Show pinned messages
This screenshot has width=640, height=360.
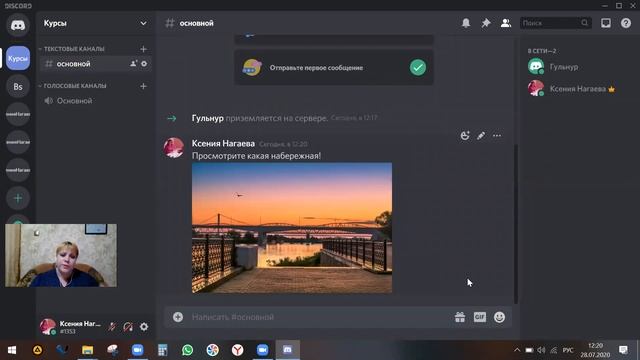click(486, 23)
